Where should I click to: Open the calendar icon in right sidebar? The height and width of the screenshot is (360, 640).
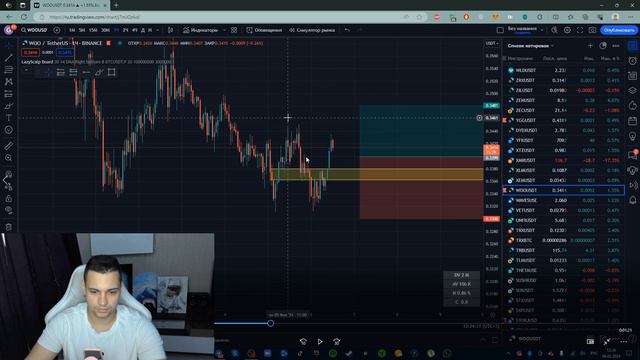pyautogui.click(x=632, y=121)
